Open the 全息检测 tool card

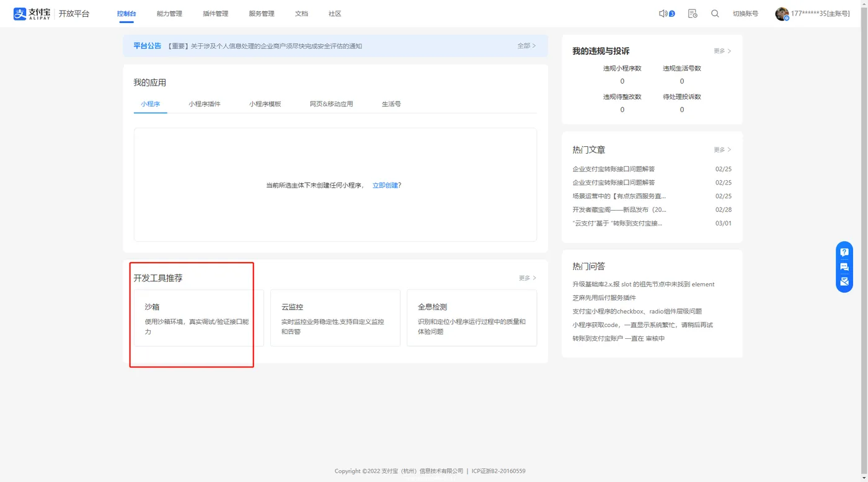[472, 318]
